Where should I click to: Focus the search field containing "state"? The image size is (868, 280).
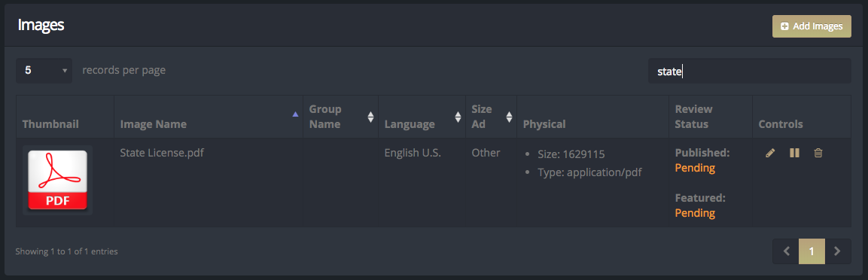[750, 71]
